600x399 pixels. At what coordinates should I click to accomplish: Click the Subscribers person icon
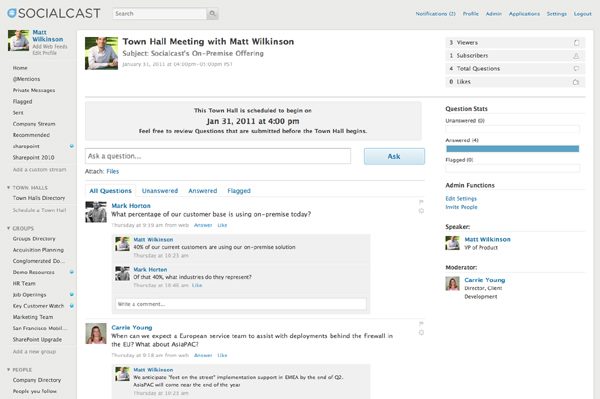click(576, 56)
